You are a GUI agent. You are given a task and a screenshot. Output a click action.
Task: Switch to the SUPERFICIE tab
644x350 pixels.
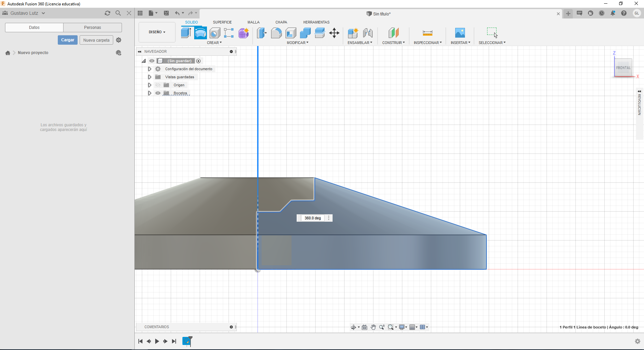pyautogui.click(x=222, y=22)
